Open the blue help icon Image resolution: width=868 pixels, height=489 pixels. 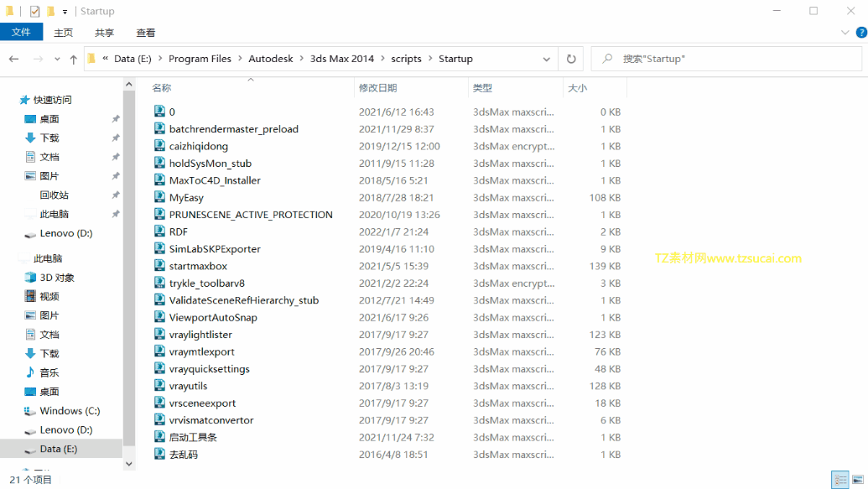[861, 33]
